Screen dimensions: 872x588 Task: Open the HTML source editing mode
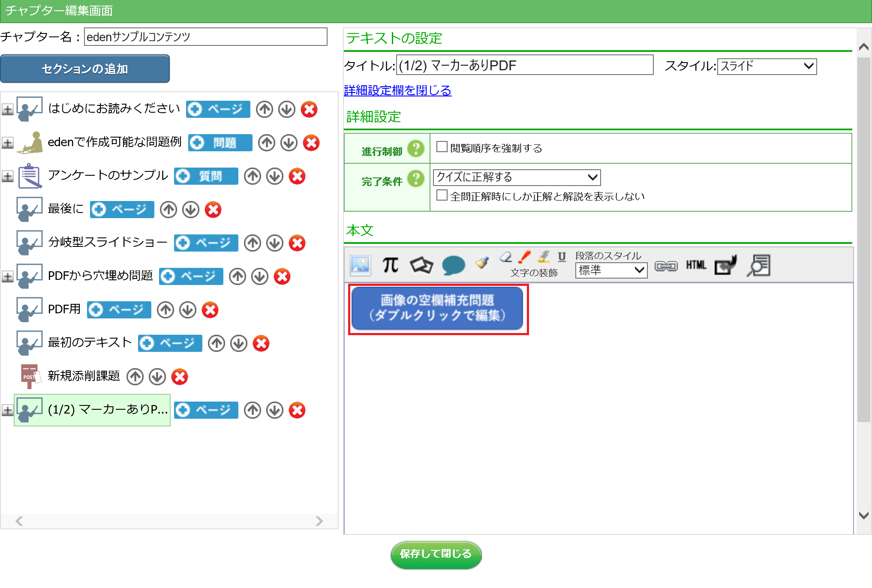click(696, 265)
